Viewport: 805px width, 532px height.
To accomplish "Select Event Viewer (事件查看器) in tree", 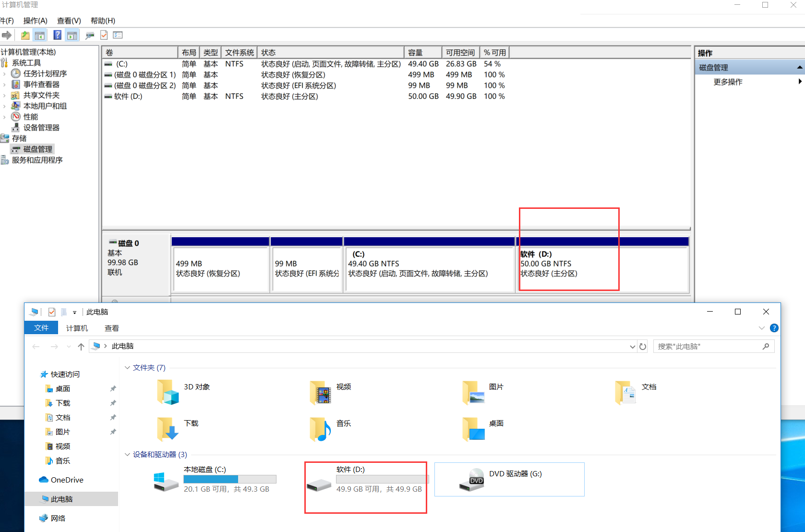I will pos(41,85).
